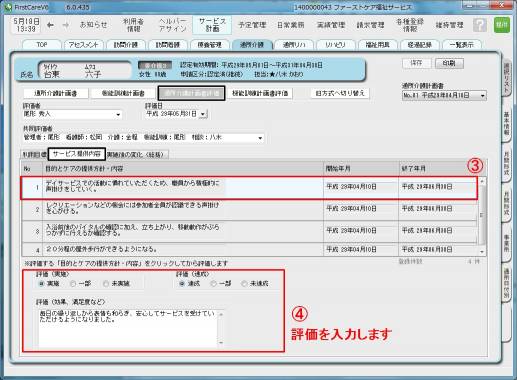Open the 利用者情報 menu
The height and width of the screenshot is (380, 517).
point(133,25)
